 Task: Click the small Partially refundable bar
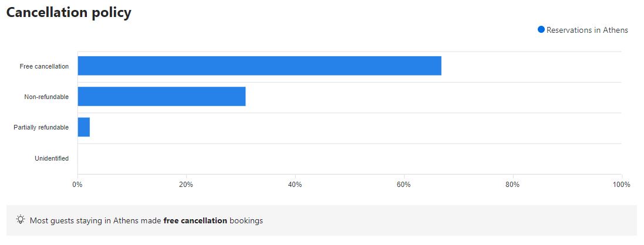[83, 127]
